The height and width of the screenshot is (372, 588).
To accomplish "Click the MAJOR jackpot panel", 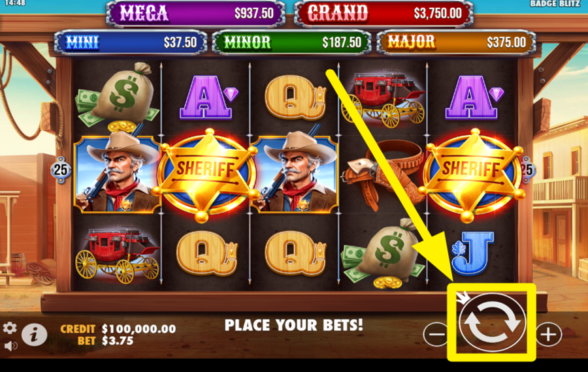I will [455, 42].
